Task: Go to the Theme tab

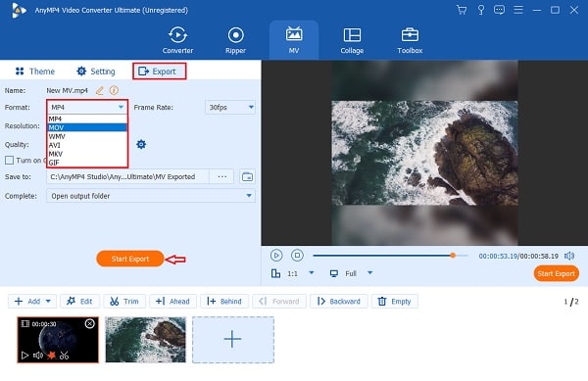Action: 35,71
